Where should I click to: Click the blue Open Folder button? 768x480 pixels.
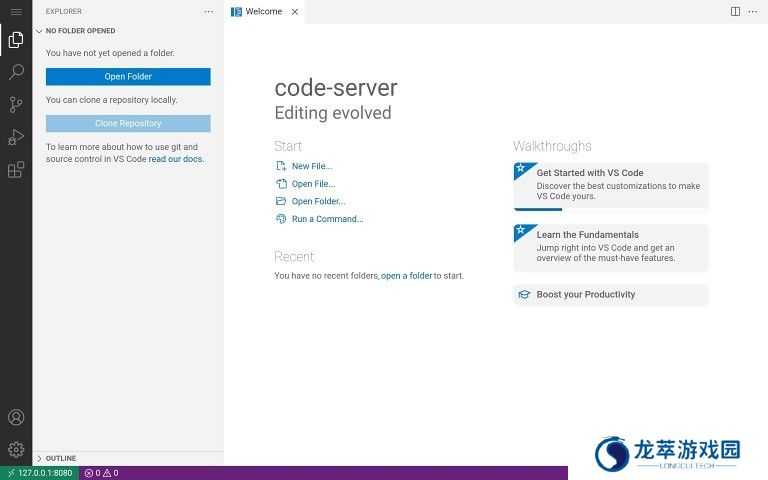[x=128, y=76]
